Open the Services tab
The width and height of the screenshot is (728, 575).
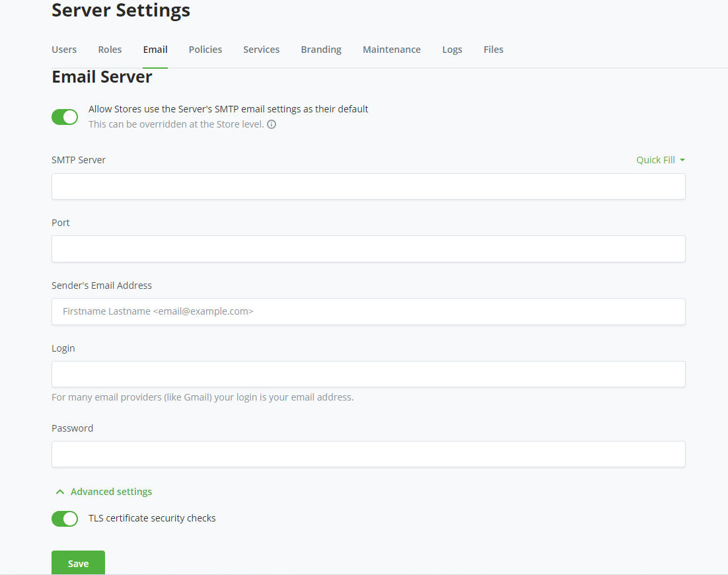pos(261,50)
